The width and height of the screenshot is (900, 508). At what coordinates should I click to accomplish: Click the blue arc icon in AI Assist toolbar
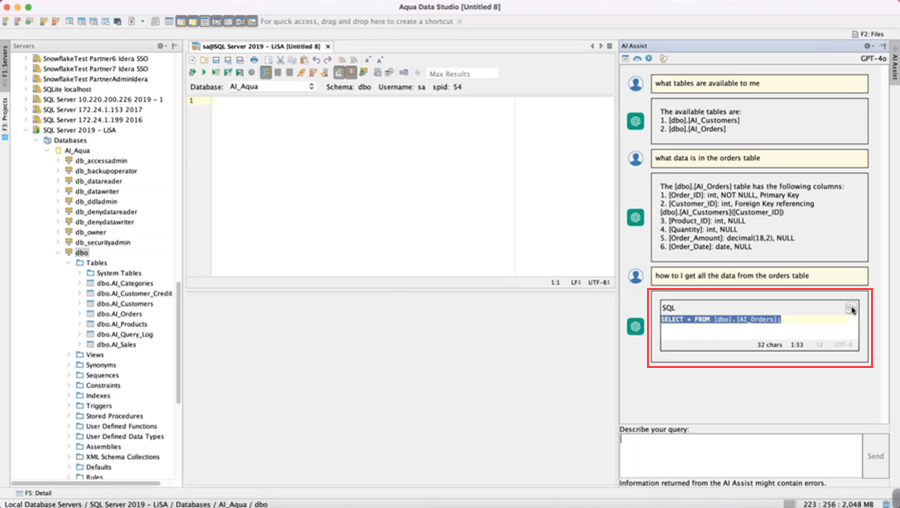coord(637,59)
